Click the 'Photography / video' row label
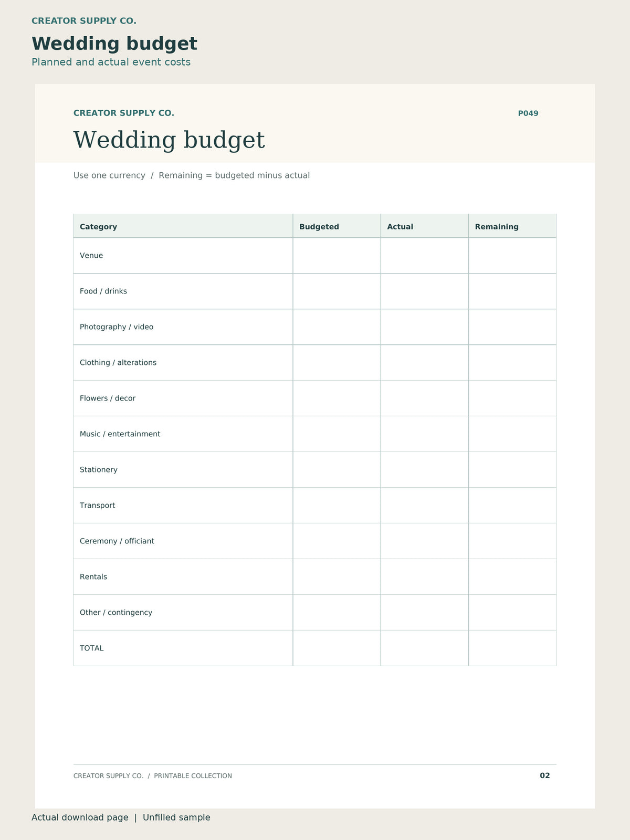Image resolution: width=630 pixels, height=840 pixels. pyautogui.click(x=117, y=327)
